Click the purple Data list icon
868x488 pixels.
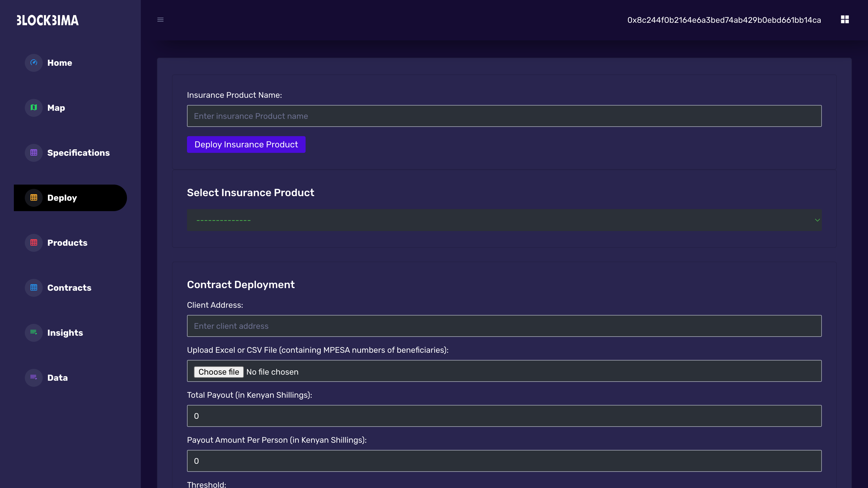(x=34, y=377)
